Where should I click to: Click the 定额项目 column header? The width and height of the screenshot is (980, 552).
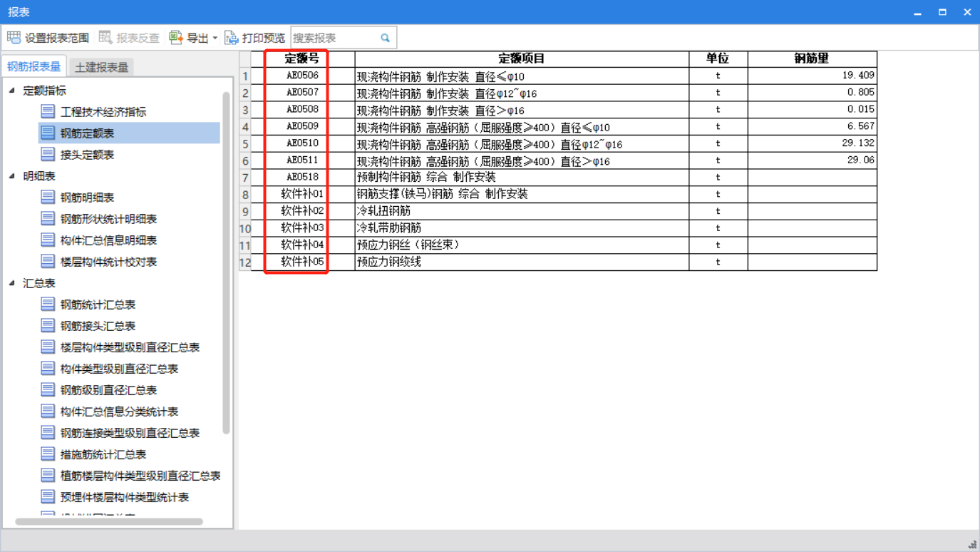point(522,58)
